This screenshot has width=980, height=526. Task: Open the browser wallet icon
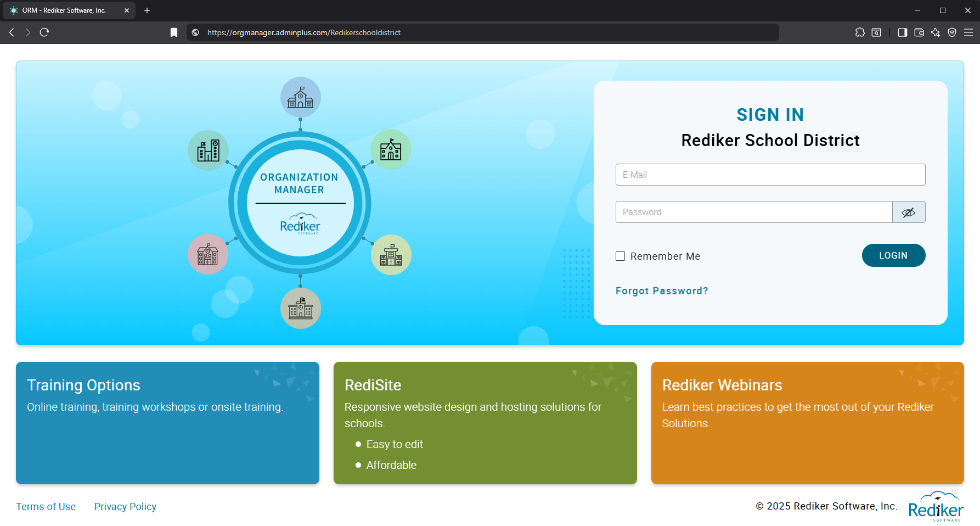tap(919, 32)
